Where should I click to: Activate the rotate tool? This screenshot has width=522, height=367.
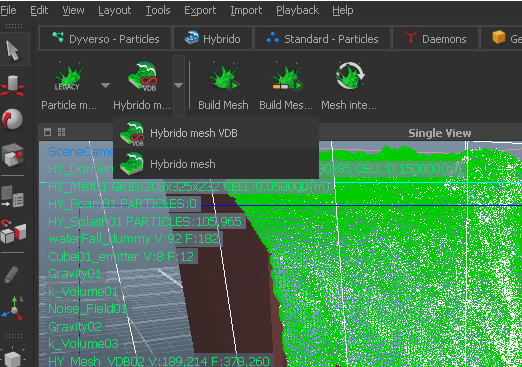tap(13, 119)
